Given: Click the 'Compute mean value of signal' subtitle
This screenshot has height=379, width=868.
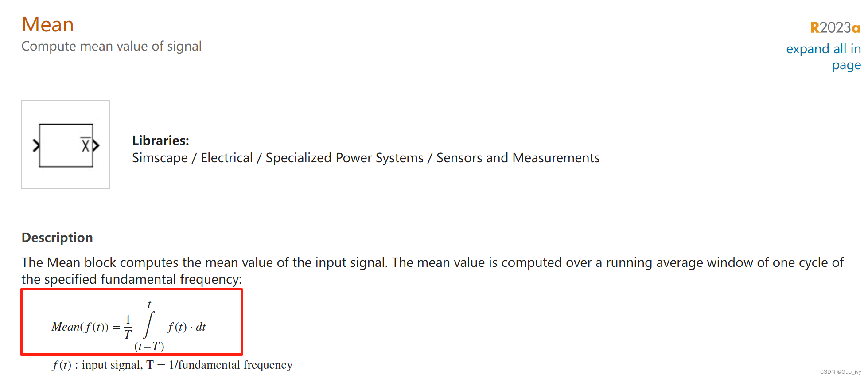Looking at the screenshot, I should (x=112, y=46).
